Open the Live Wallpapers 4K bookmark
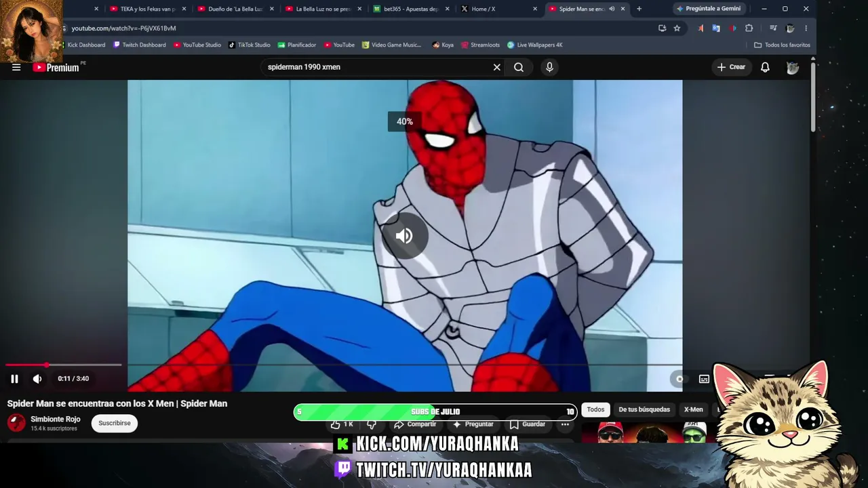This screenshot has width=868, height=488. click(x=535, y=45)
